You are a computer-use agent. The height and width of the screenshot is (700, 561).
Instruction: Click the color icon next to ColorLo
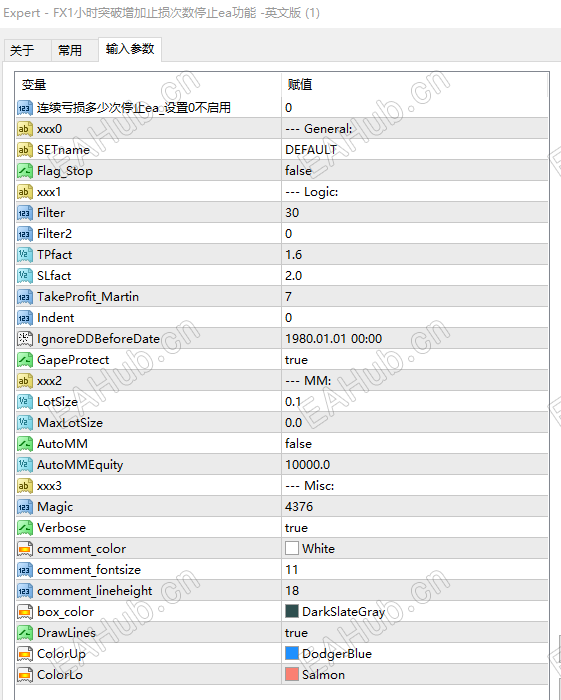tap(25, 675)
